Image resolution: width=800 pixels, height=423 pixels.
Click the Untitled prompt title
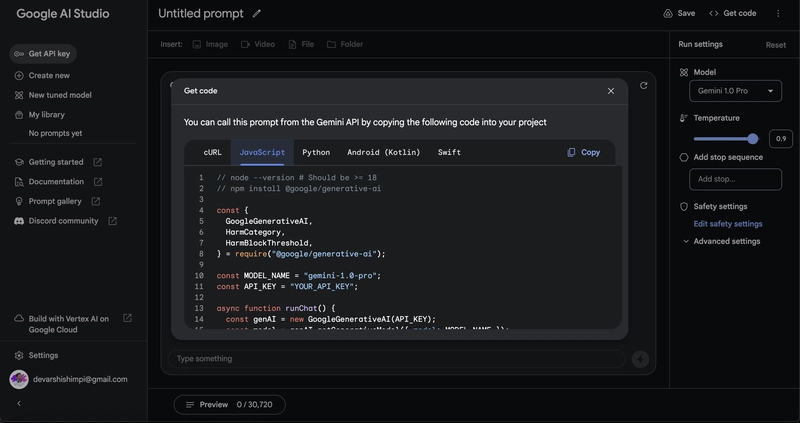[201, 14]
